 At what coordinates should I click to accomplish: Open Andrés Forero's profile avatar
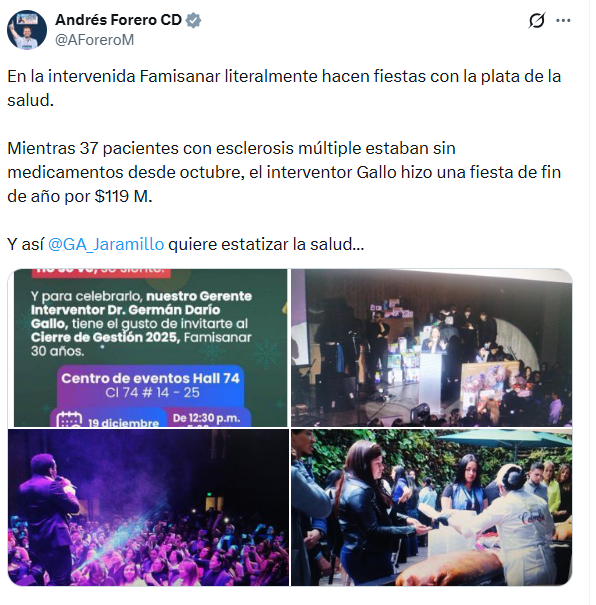pos(27,30)
